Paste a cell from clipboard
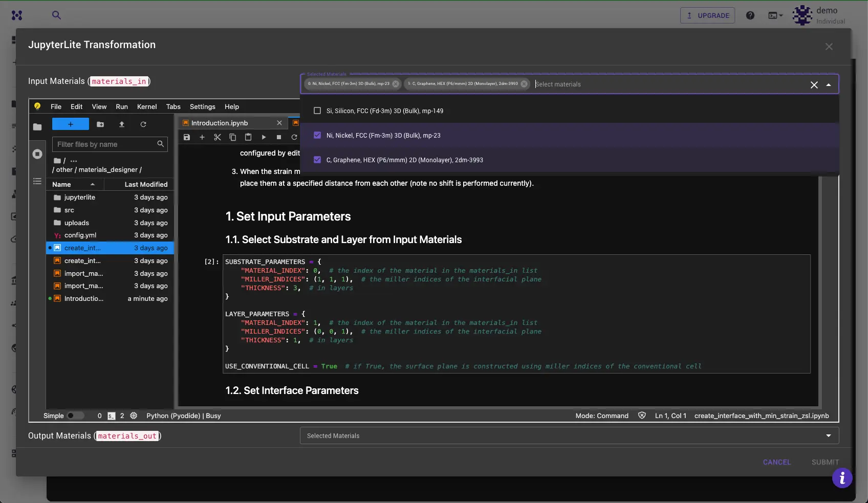868x503 pixels. (248, 137)
